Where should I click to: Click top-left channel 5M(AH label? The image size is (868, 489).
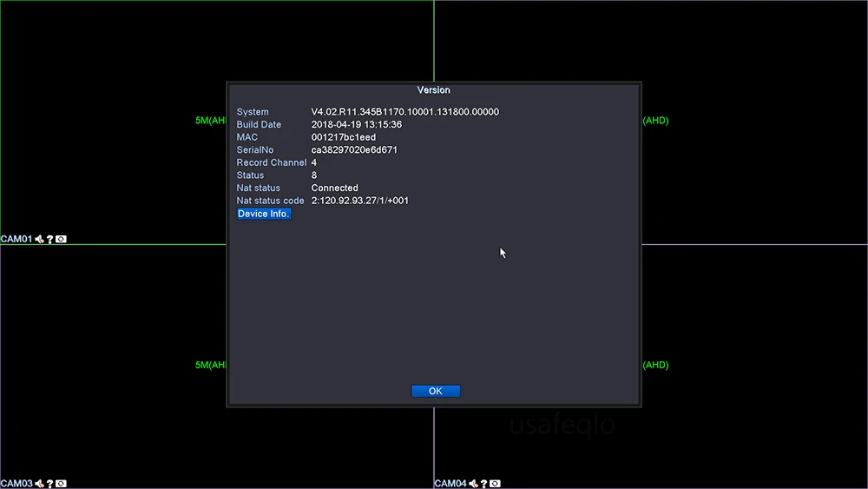[211, 121]
